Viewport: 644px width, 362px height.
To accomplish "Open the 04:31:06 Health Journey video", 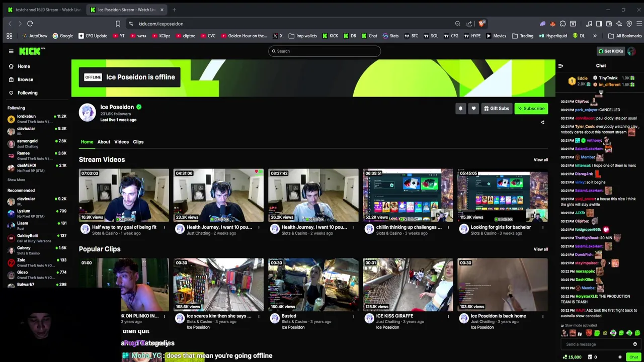I will [x=218, y=195].
